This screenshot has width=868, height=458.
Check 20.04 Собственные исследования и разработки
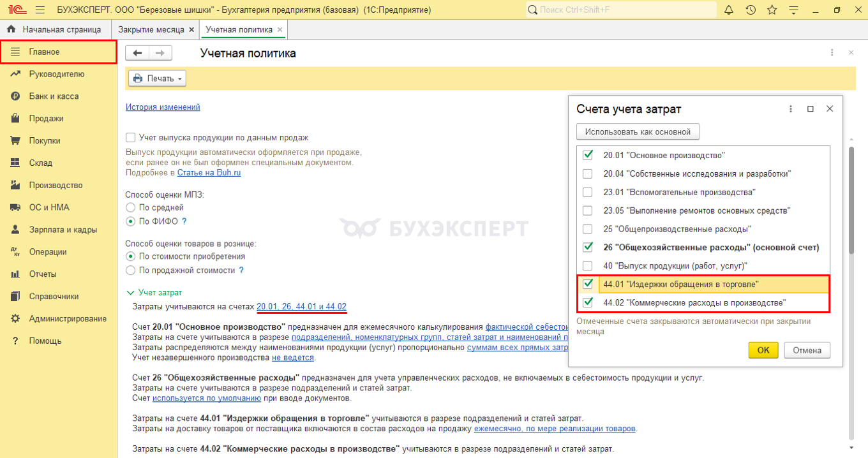point(588,174)
